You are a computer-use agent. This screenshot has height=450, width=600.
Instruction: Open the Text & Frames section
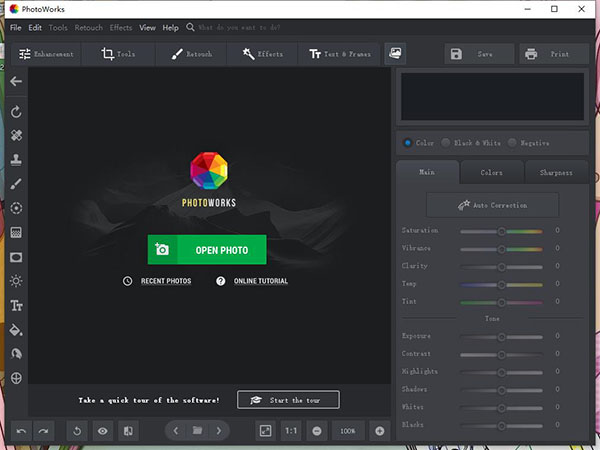[339, 54]
